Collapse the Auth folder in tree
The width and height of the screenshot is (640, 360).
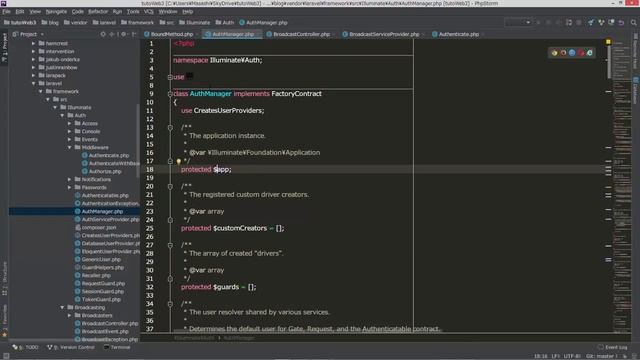click(62, 116)
